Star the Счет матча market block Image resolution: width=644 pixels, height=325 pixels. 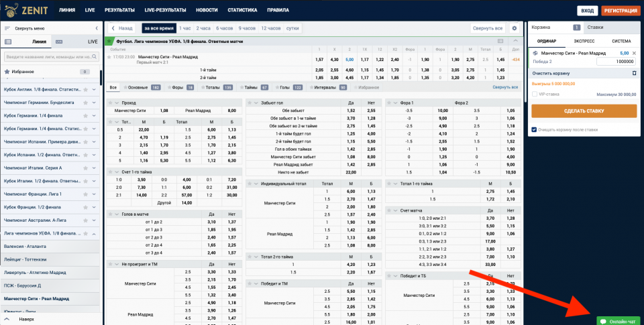point(389,210)
